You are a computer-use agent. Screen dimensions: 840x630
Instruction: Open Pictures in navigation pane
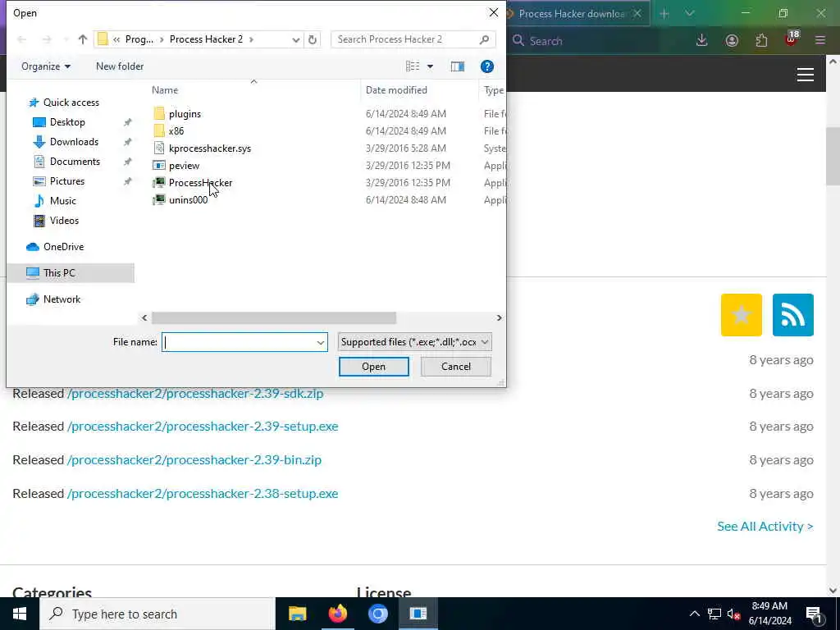(67, 181)
